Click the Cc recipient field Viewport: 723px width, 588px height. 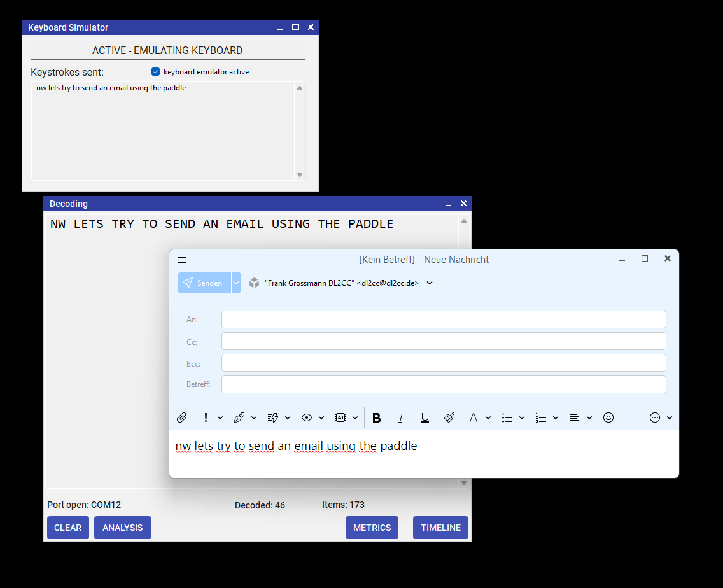(x=444, y=341)
